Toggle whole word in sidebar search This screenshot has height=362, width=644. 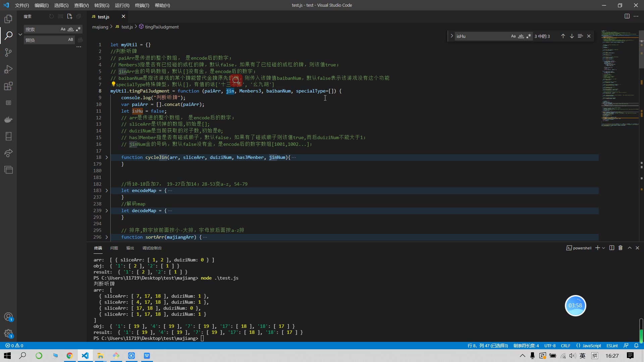[70, 29]
